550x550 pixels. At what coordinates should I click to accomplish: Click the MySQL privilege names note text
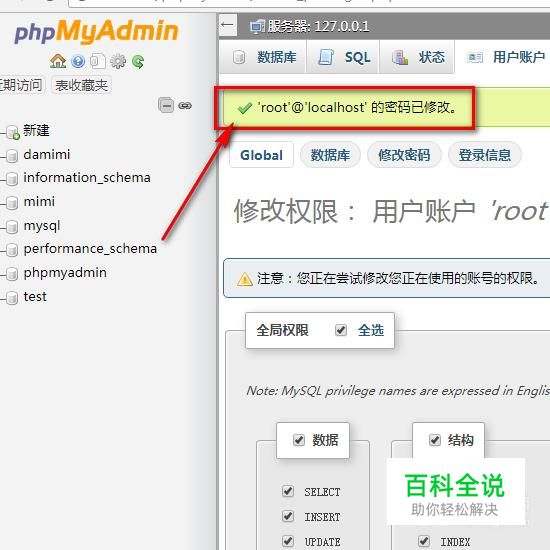398,391
